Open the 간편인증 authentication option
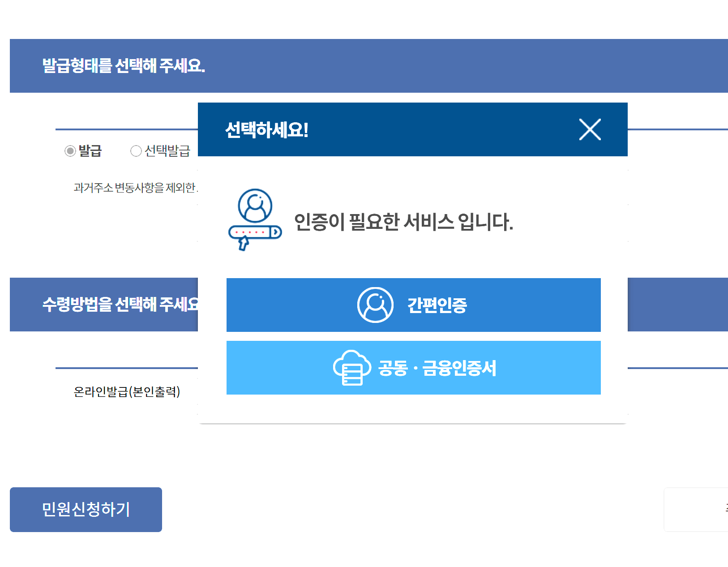728x567 pixels. (413, 305)
